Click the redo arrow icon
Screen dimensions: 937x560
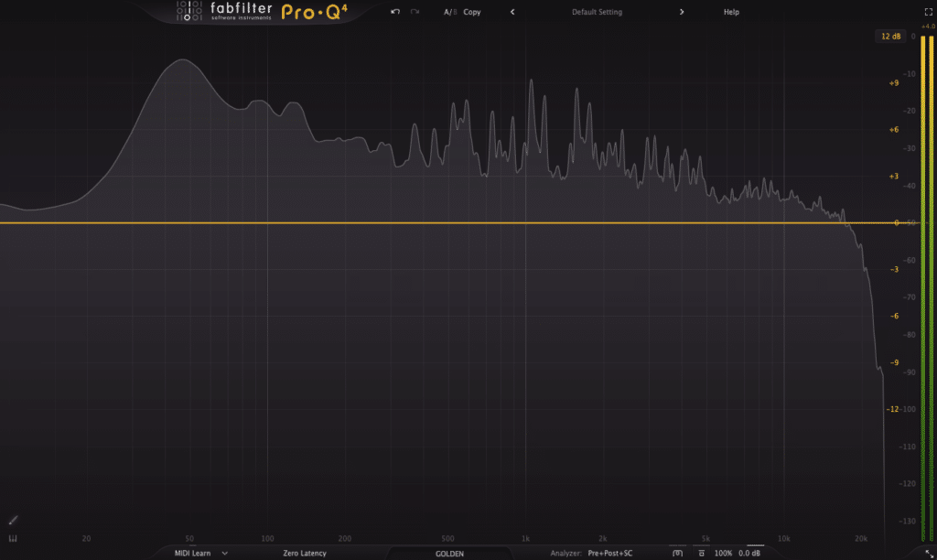[x=414, y=11]
